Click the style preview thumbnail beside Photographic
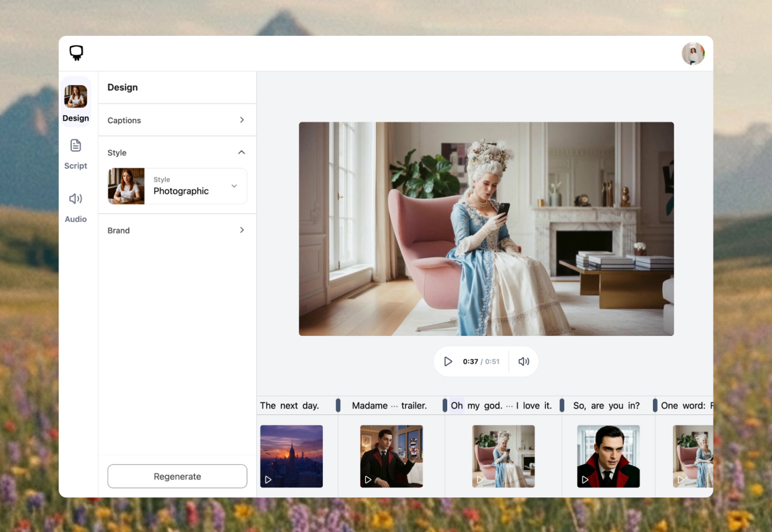This screenshot has width=772, height=532. (126, 186)
